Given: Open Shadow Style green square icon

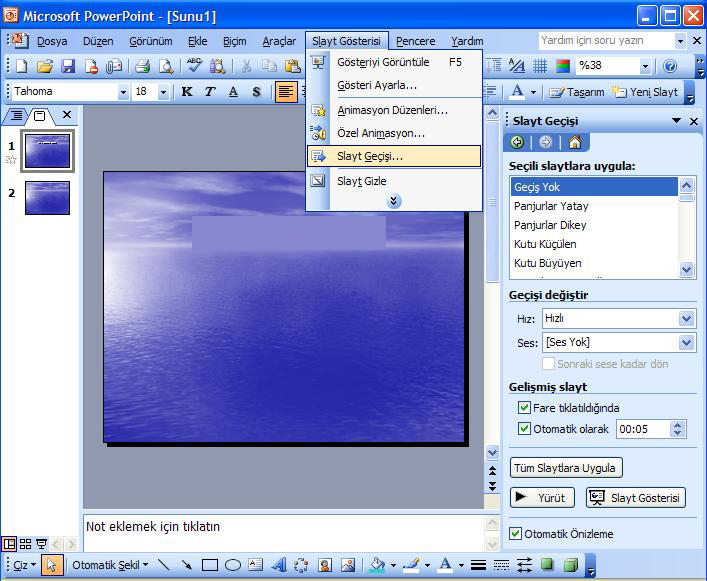Looking at the screenshot, I should click(547, 564).
